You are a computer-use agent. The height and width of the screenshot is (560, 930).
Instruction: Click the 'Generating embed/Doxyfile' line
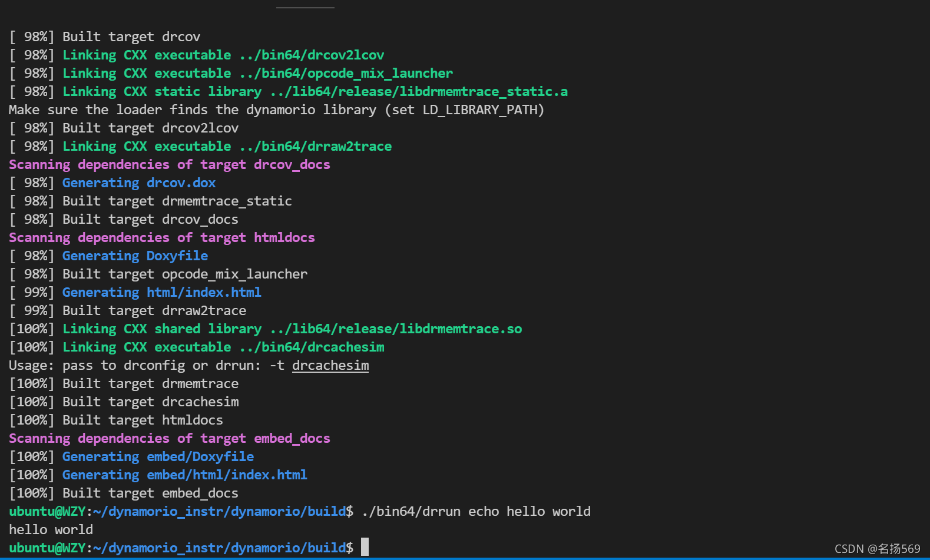(x=131, y=457)
